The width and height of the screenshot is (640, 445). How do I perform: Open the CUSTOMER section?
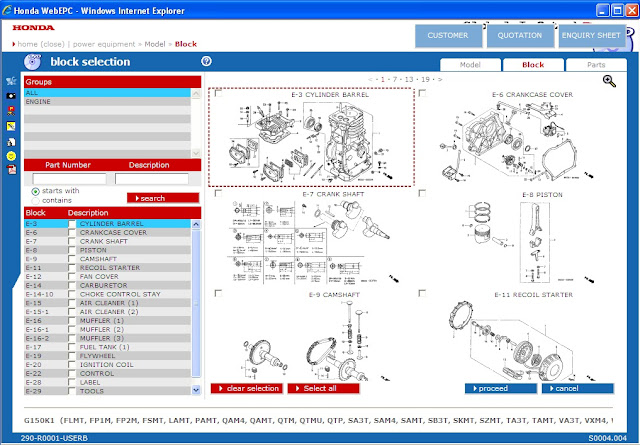[x=448, y=36]
